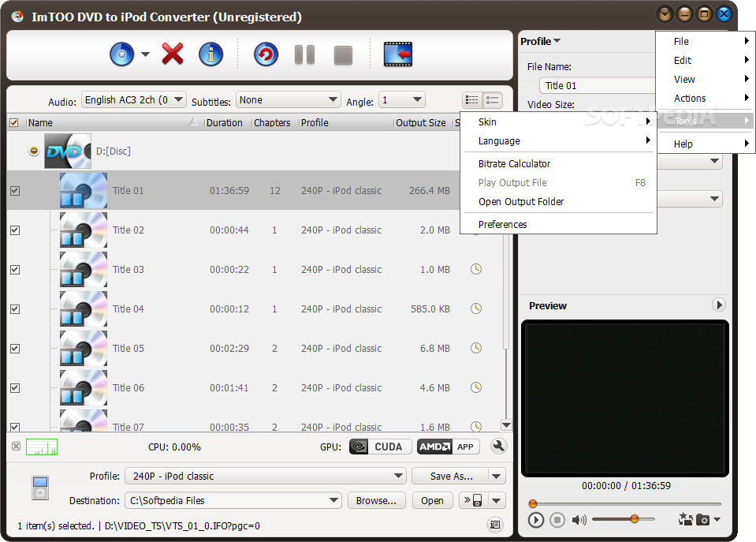Mute the preview volume speaker icon
The width and height of the screenshot is (756, 542).
[579, 520]
